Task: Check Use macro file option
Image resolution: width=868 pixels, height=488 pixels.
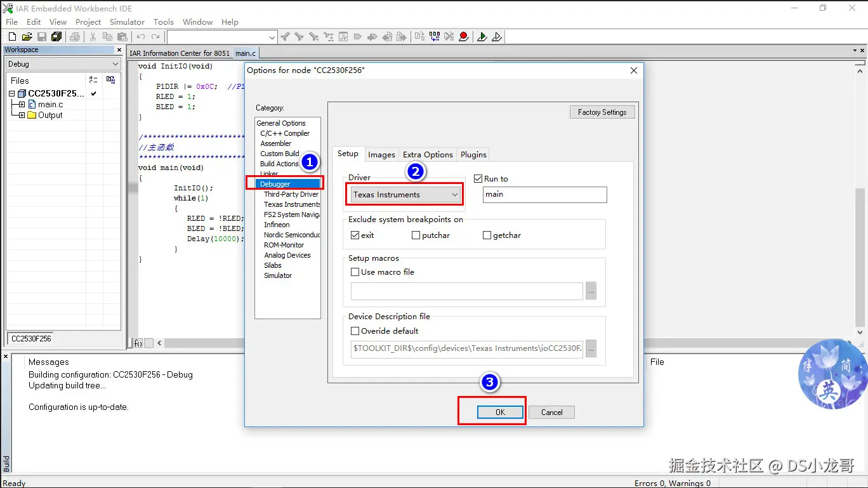Action: [x=355, y=272]
